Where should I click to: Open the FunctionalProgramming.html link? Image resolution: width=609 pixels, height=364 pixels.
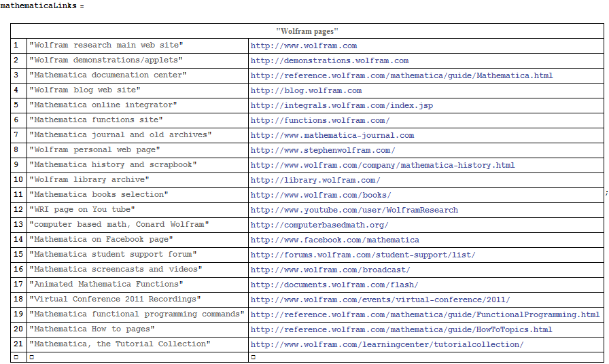pos(425,314)
